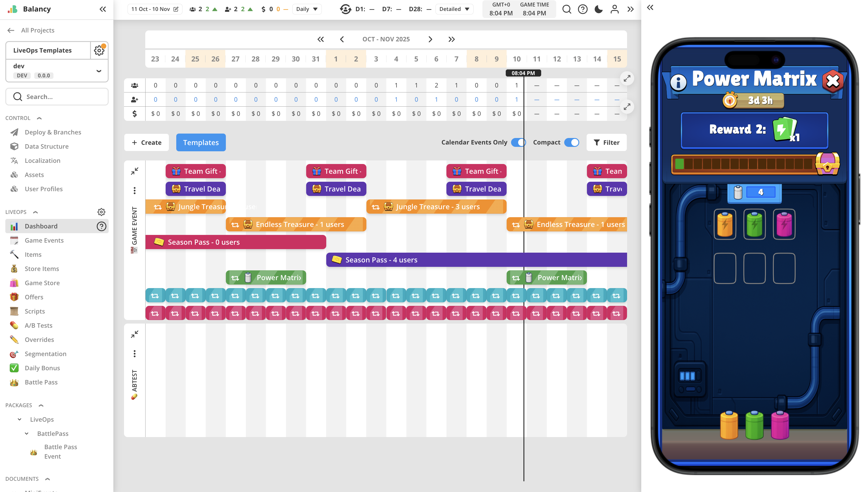Expand the dev branch selector
Viewport: 868px width, 492px height.
[99, 71]
